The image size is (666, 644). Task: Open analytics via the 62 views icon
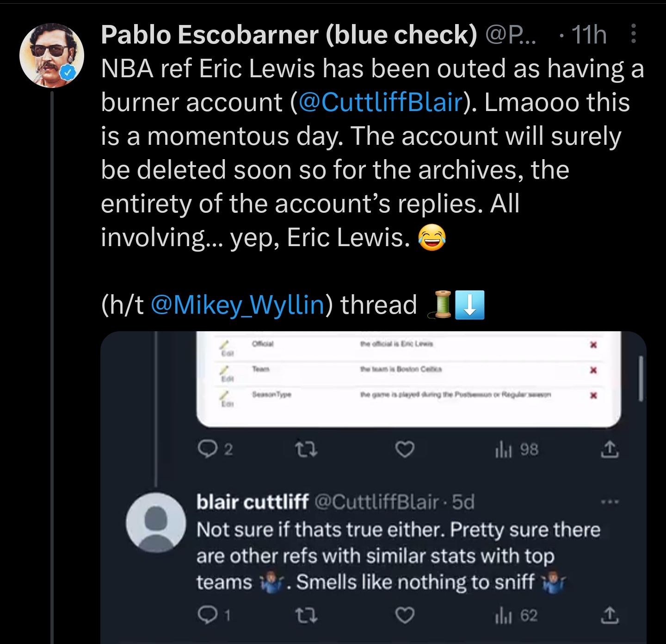tap(503, 615)
